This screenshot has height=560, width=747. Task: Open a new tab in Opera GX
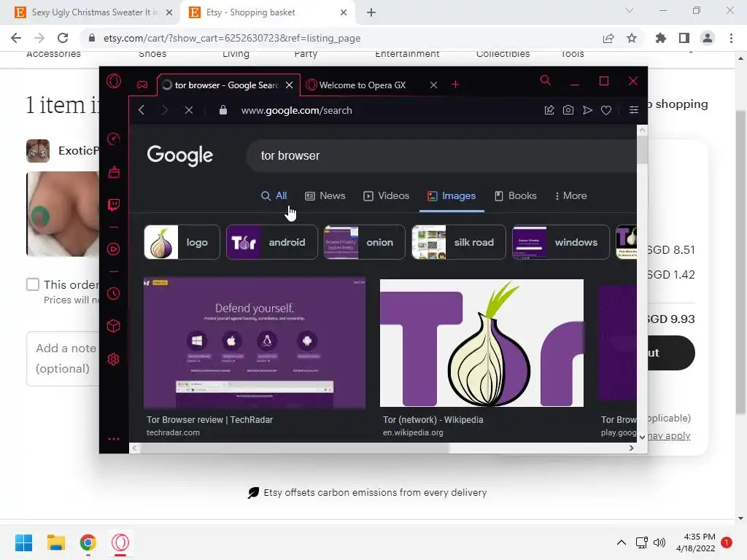click(455, 85)
